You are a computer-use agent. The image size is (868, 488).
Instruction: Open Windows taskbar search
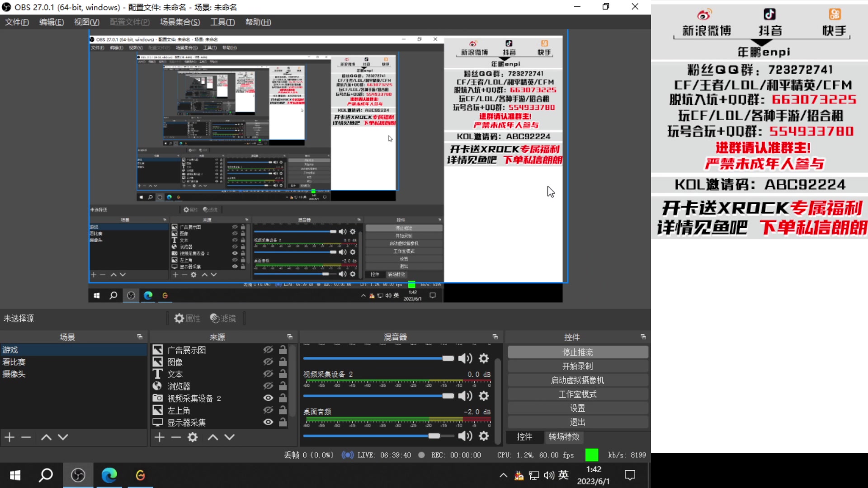[x=46, y=475]
